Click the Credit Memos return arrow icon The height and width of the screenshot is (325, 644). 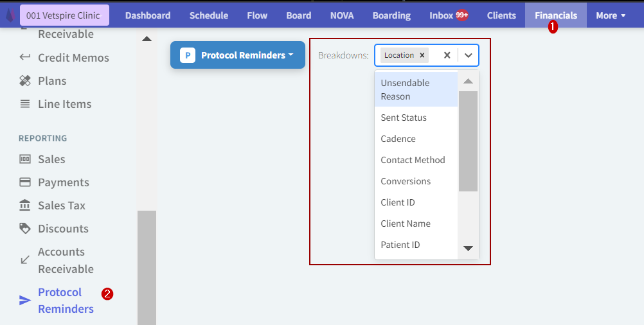click(25, 58)
